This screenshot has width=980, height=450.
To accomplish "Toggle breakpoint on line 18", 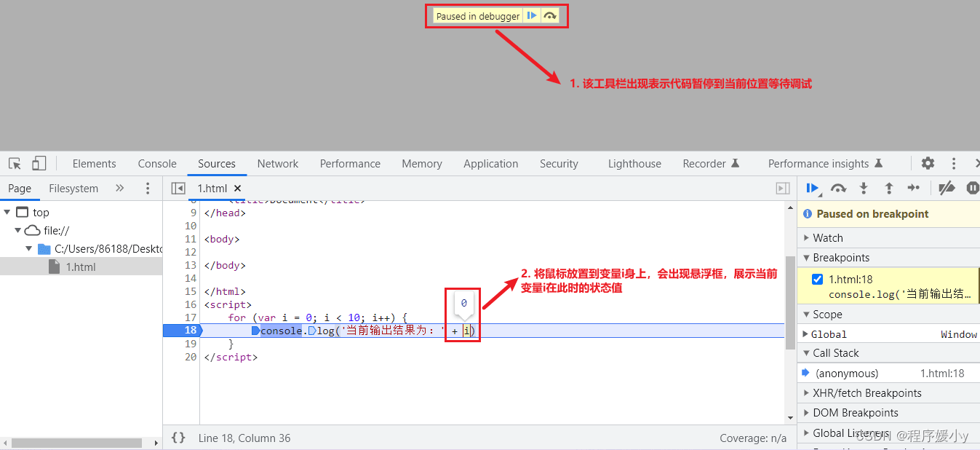I will 190,331.
